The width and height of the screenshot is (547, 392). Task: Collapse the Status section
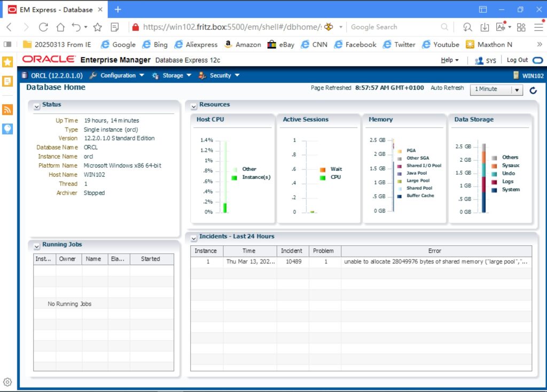(37, 106)
